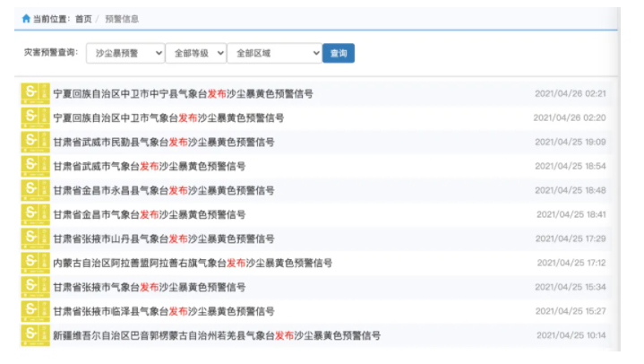Click the warning icon for 阿拉善右旗 alert
The width and height of the screenshot is (644, 364).
34,263
